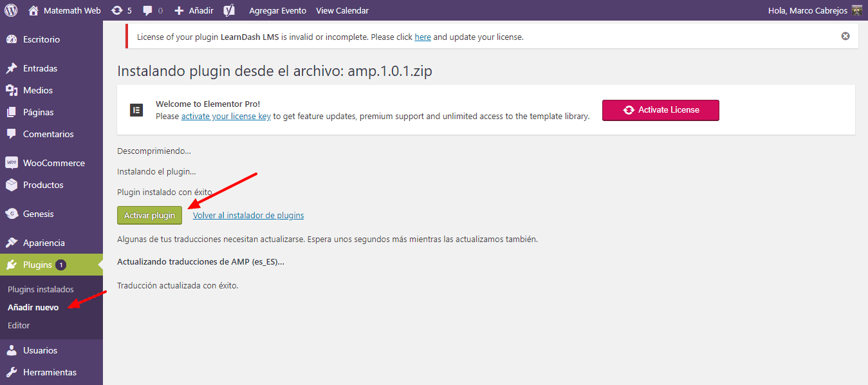Screen dimensions: 868x385
Task: Open Entradas in the sidebar
Action: (40, 68)
